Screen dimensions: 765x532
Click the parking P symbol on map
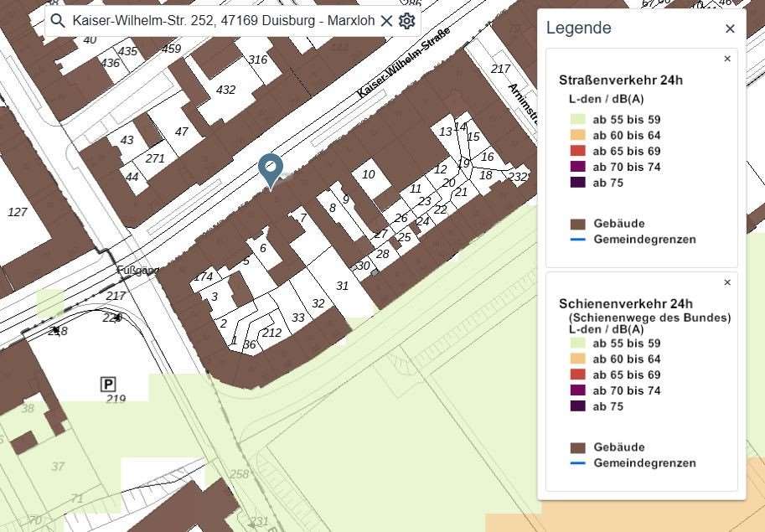[x=108, y=385]
